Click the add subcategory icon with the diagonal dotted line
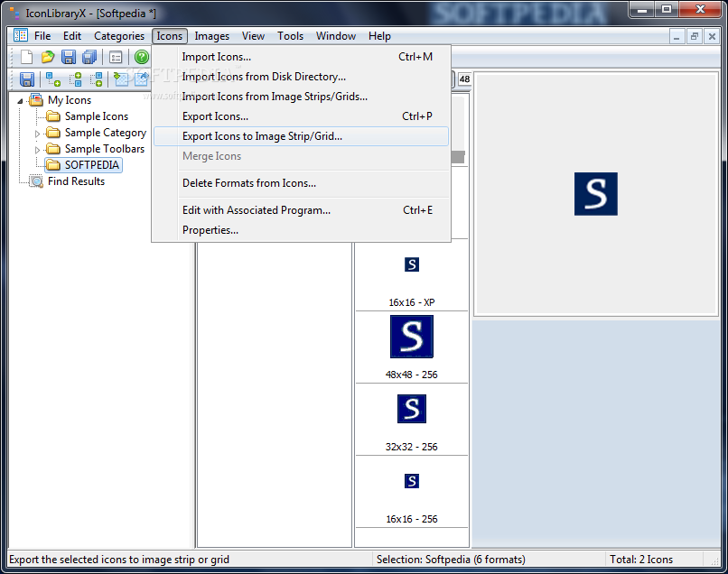 (53, 79)
